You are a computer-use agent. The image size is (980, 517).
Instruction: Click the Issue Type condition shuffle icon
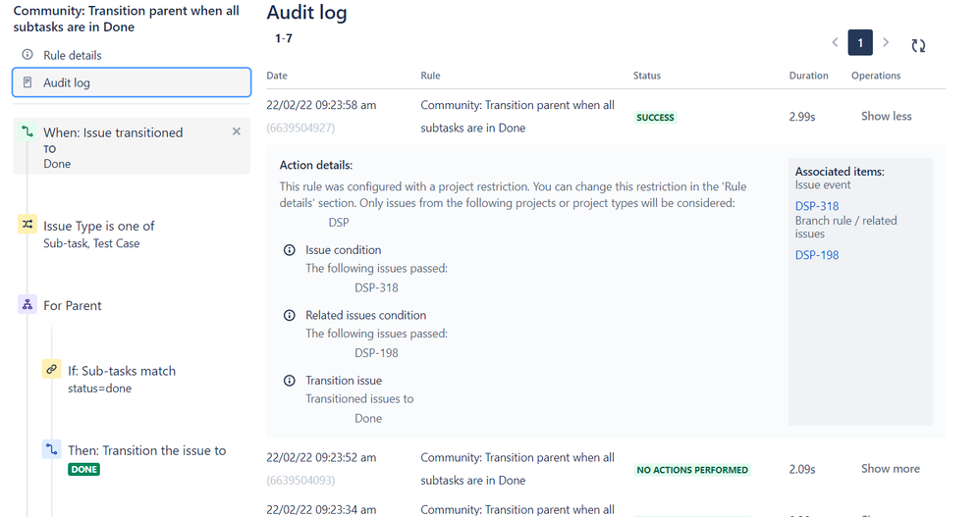(x=27, y=224)
